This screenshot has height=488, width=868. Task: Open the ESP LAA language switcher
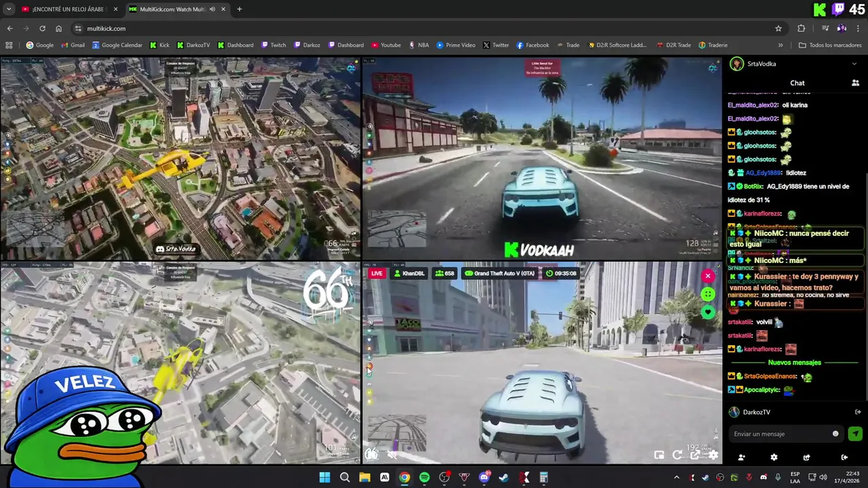point(795,477)
